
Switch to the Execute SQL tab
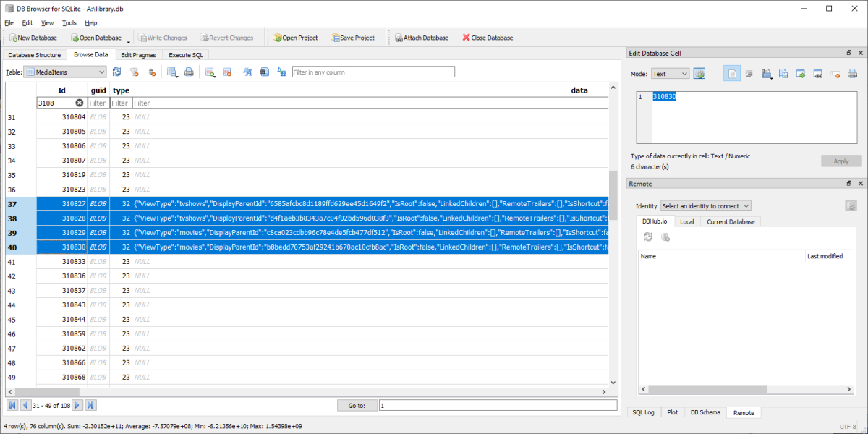pyautogui.click(x=186, y=55)
